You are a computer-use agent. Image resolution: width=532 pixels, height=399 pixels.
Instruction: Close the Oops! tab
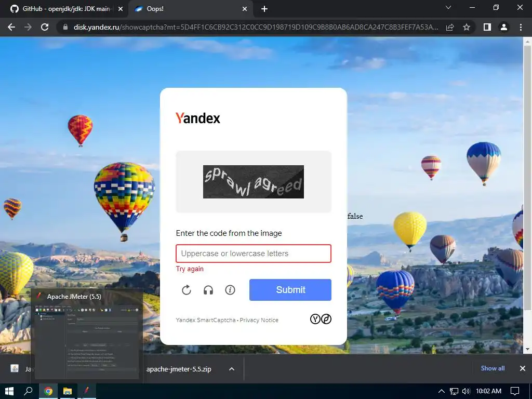(245, 9)
